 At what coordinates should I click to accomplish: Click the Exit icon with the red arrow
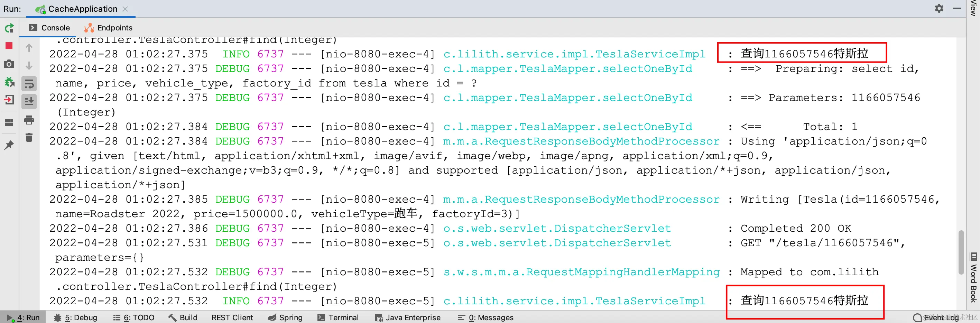point(9,100)
